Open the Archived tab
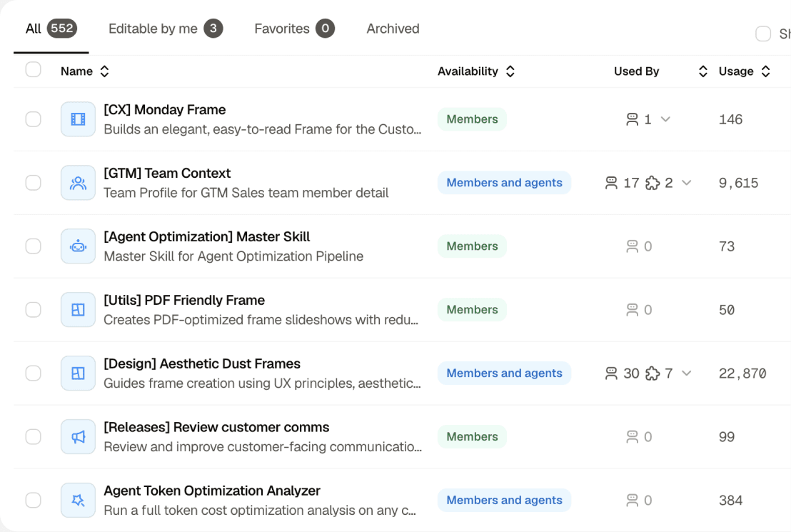This screenshot has height=532, width=791. point(393,29)
